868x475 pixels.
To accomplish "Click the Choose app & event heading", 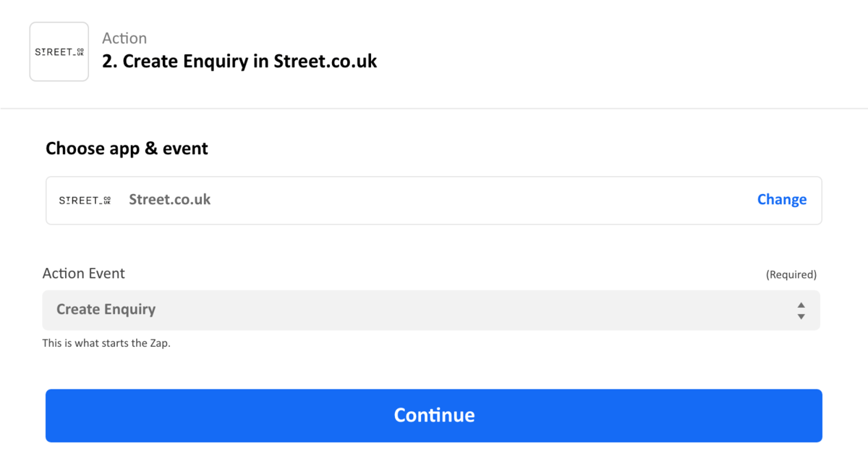I will (127, 148).
